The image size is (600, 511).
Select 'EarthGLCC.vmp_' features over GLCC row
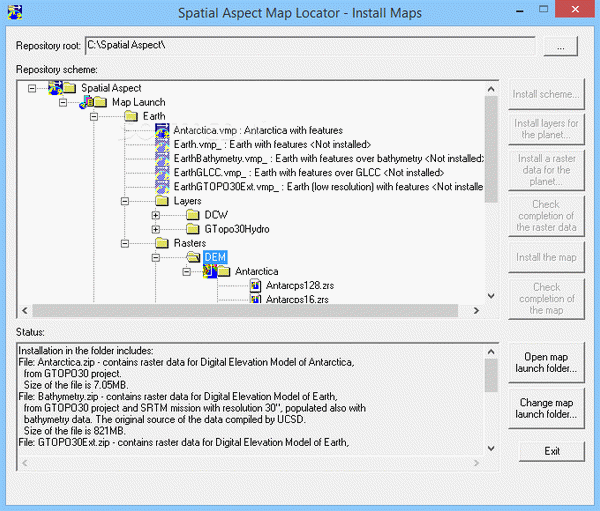(308, 173)
